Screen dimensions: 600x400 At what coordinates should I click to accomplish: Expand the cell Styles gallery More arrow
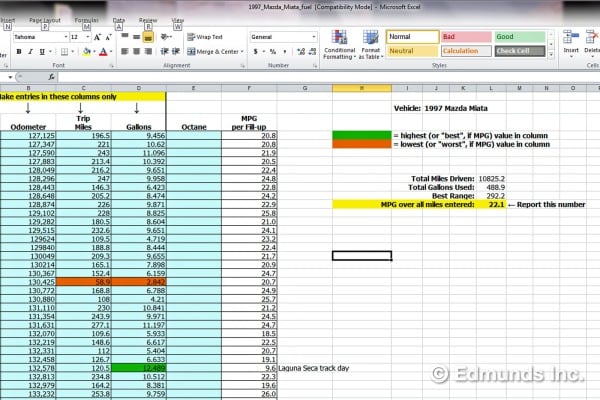click(x=551, y=55)
